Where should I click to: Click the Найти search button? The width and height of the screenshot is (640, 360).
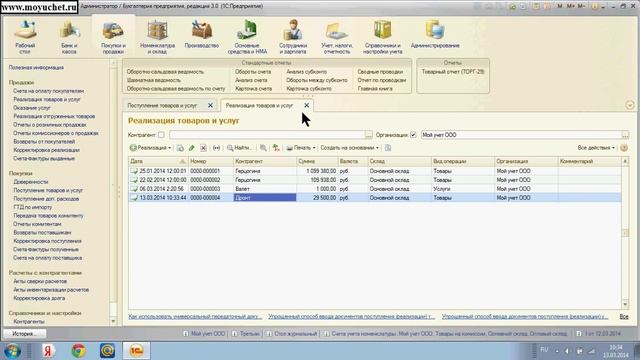point(240,148)
